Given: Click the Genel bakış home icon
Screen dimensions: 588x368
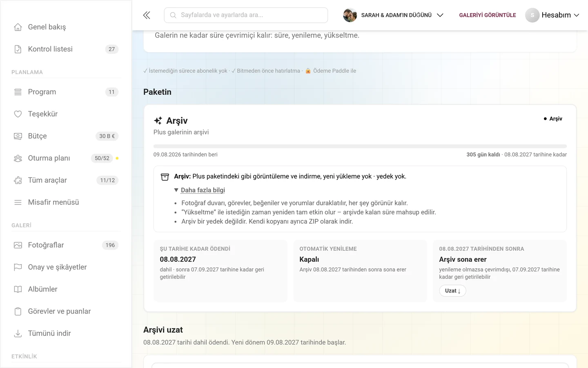Looking at the screenshot, I should (18, 27).
